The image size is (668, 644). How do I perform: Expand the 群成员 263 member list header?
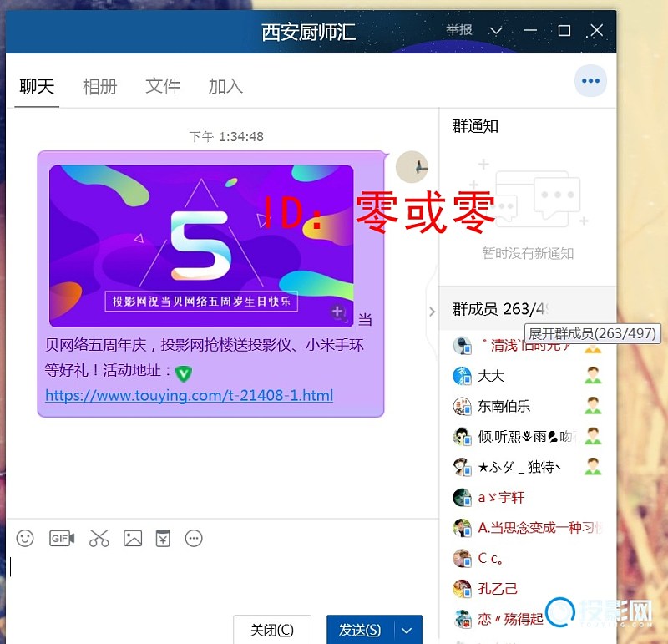(x=528, y=308)
